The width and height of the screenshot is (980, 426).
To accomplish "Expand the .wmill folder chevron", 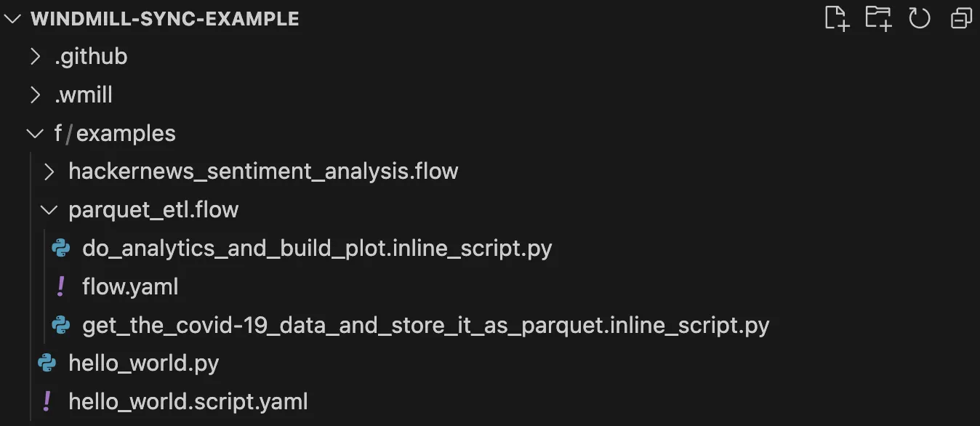I will (35, 95).
